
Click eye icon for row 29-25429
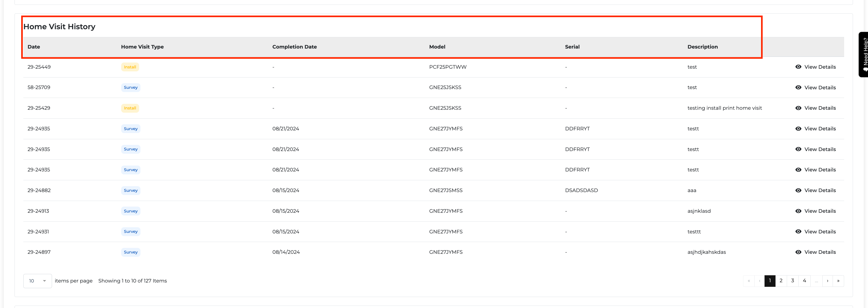pyautogui.click(x=798, y=108)
